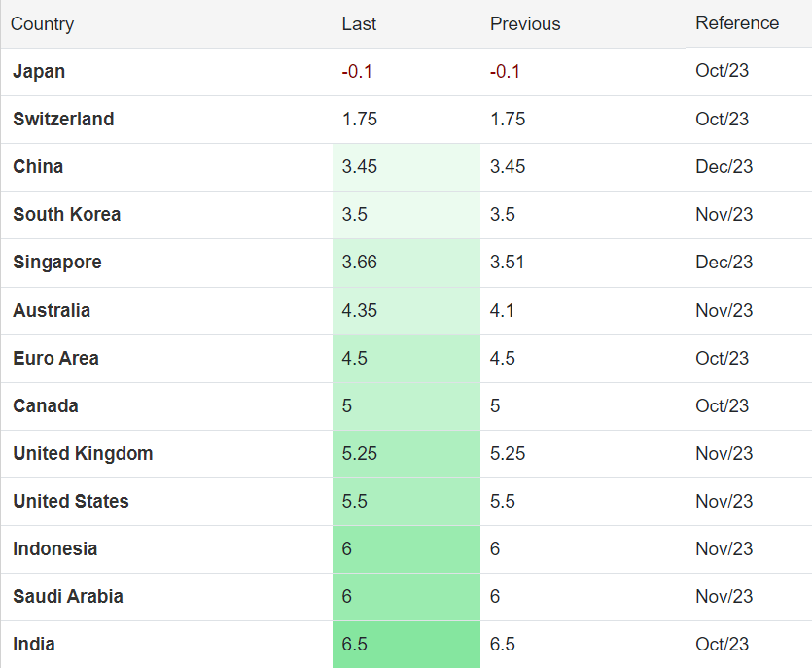Open the South Korea country link
The height and width of the screenshot is (668, 812).
66,214
